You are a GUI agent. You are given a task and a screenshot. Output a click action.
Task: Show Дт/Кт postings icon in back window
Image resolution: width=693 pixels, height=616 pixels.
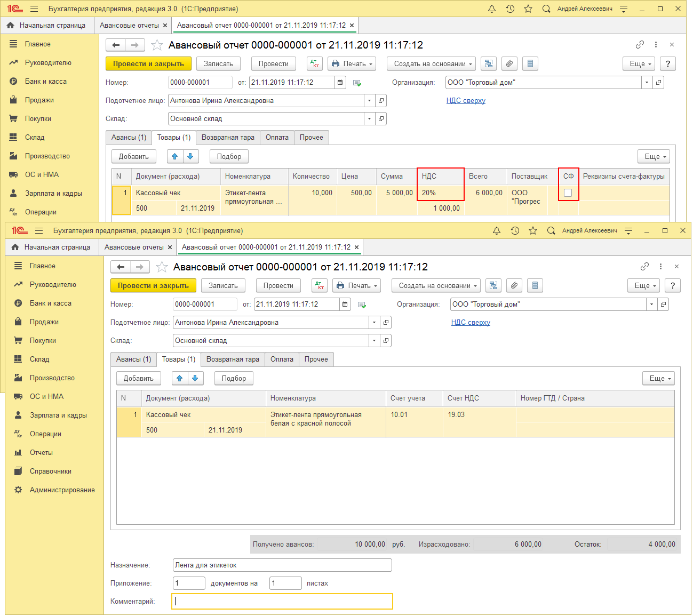tap(315, 63)
